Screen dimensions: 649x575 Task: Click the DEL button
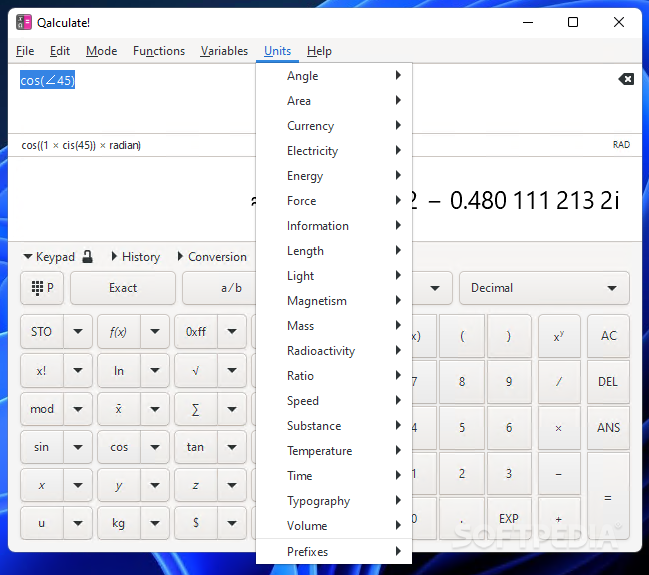[608, 381]
